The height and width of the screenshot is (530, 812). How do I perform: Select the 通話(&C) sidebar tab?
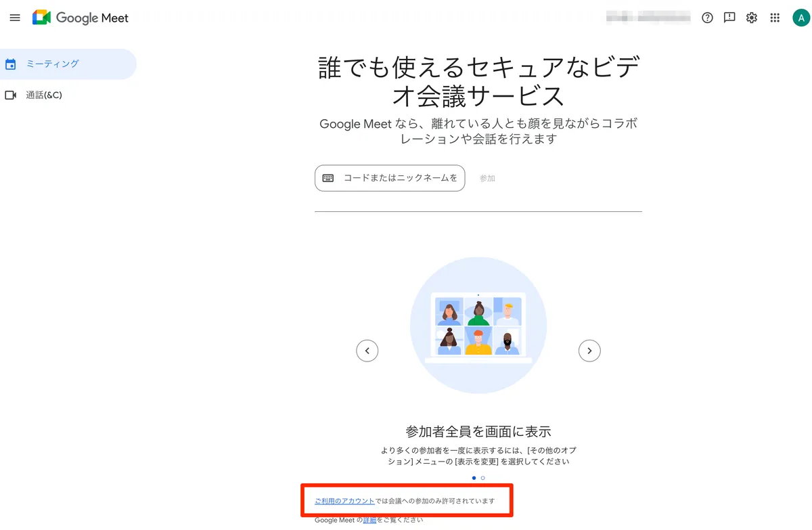pyautogui.click(x=68, y=95)
